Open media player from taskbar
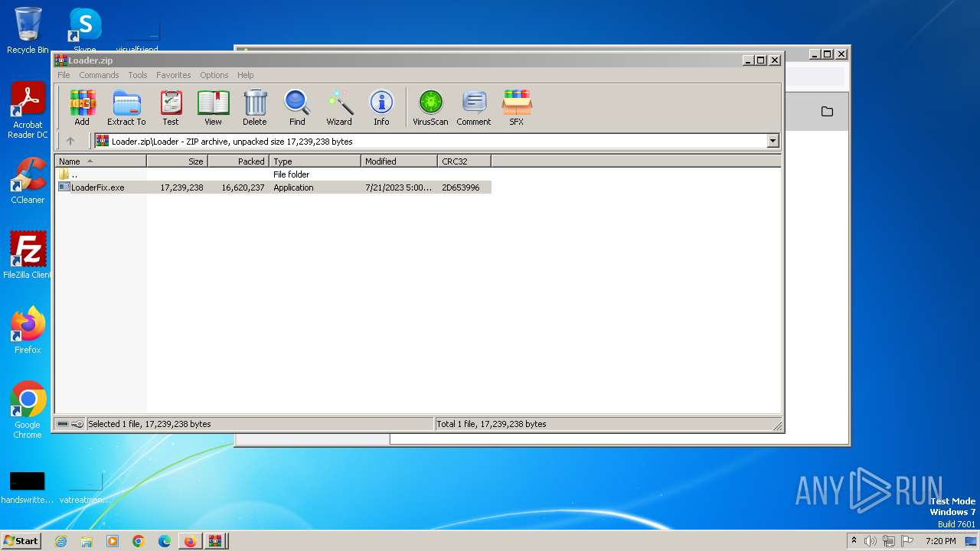The image size is (980, 551). tap(113, 541)
